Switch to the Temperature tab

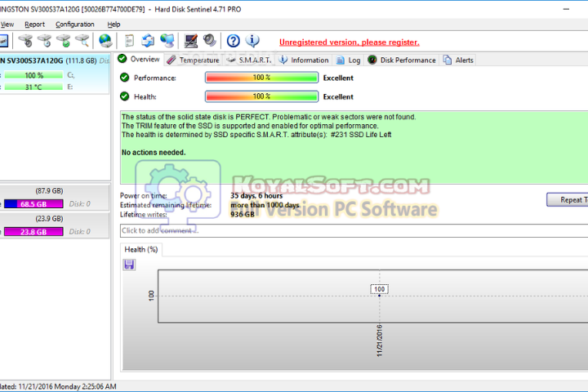tap(194, 60)
